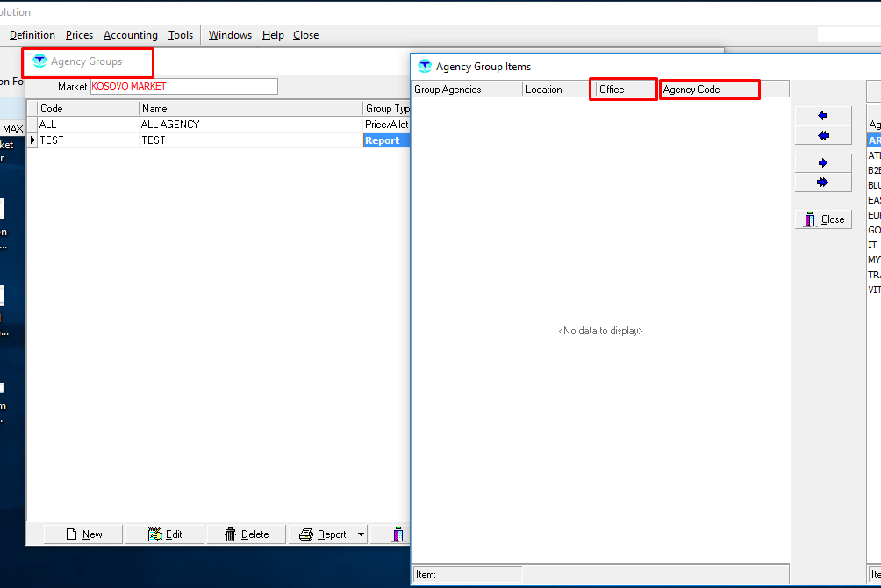Screen dimensions: 881x588
Task: Click the Market field showing KOSOVO MARKET
Action: pos(183,86)
